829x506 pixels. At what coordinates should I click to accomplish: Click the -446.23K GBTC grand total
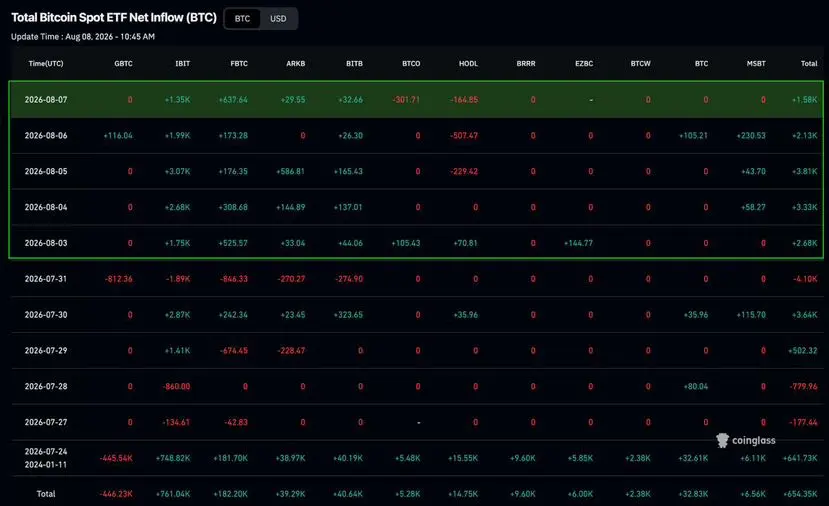[x=116, y=494]
